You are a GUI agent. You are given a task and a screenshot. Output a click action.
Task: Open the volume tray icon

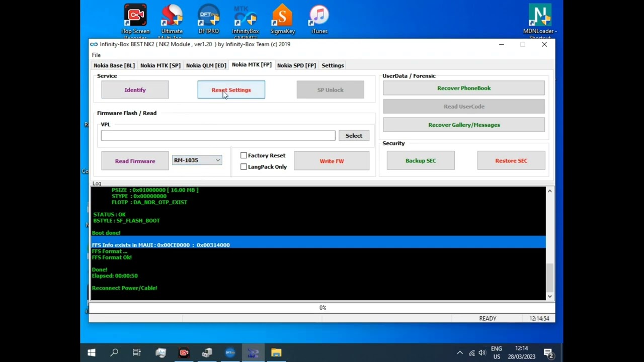pos(482,353)
